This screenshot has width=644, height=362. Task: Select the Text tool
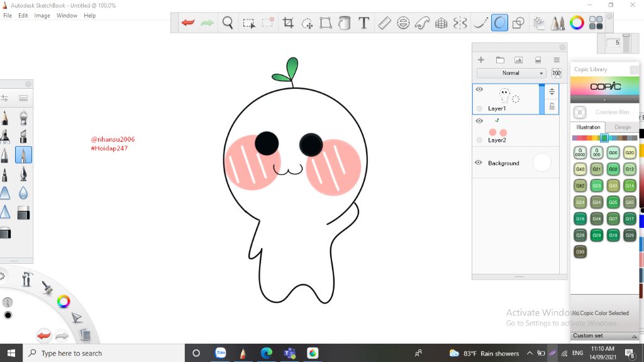tap(364, 23)
